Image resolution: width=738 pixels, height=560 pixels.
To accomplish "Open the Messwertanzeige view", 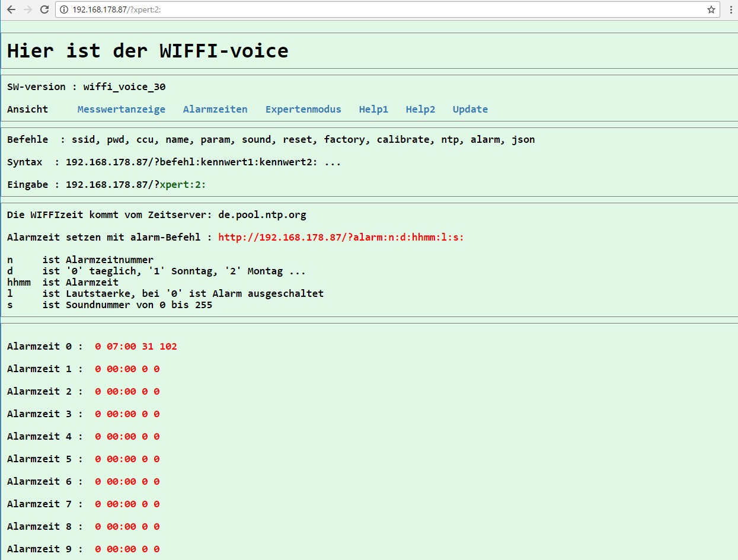I will coord(122,109).
